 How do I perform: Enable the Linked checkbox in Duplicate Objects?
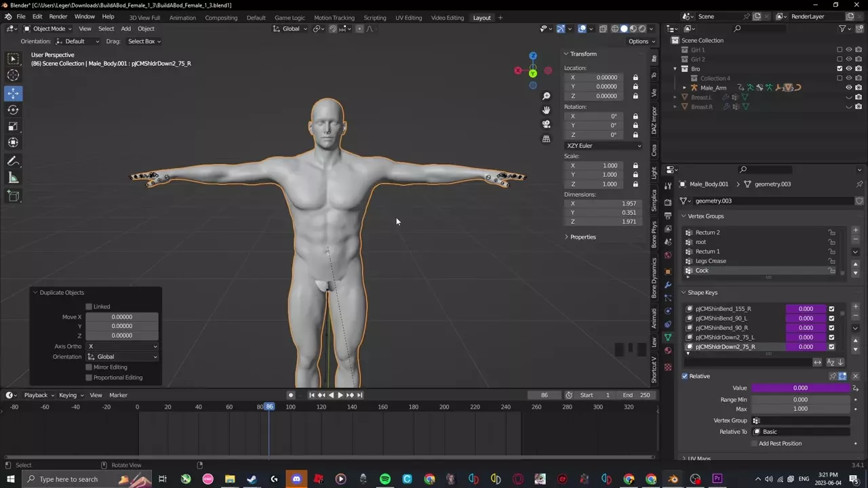(89, 306)
